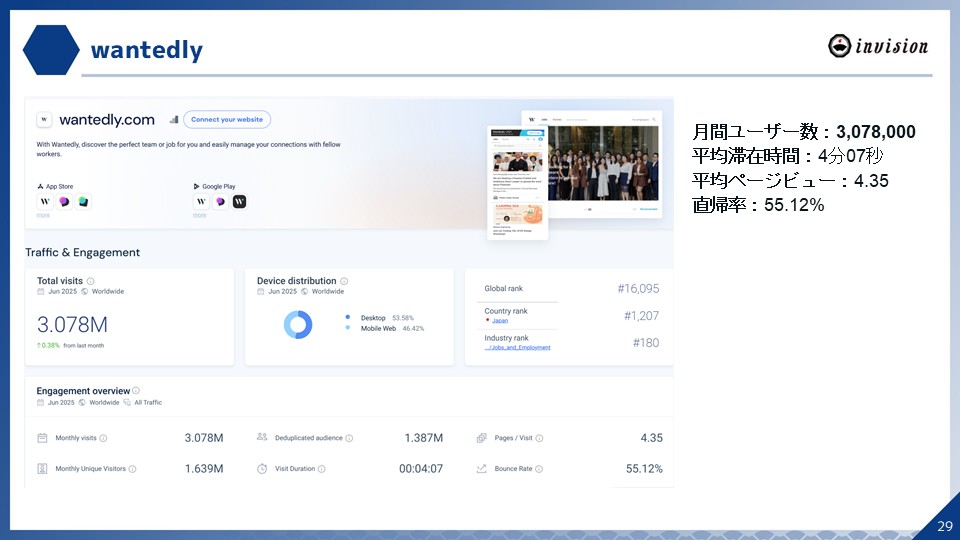Click the Deduplicated audience people icon
This screenshot has width=960, height=540.
[x=262, y=437]
